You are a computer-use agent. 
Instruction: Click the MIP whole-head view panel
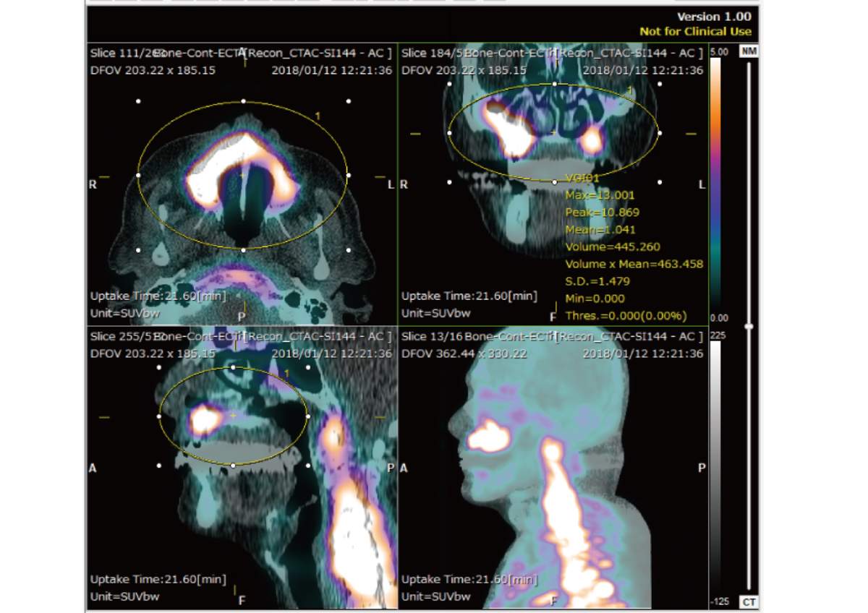pyautogui.click(x=553, y=467)
